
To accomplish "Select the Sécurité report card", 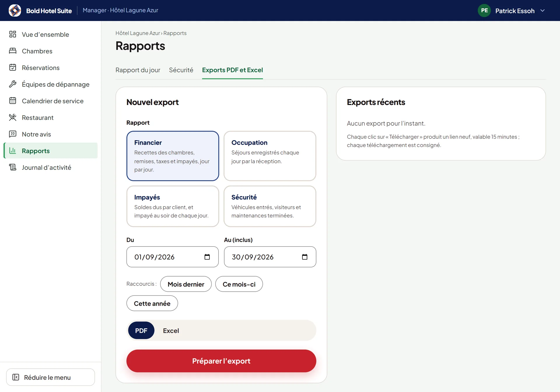I will point(270,206).
